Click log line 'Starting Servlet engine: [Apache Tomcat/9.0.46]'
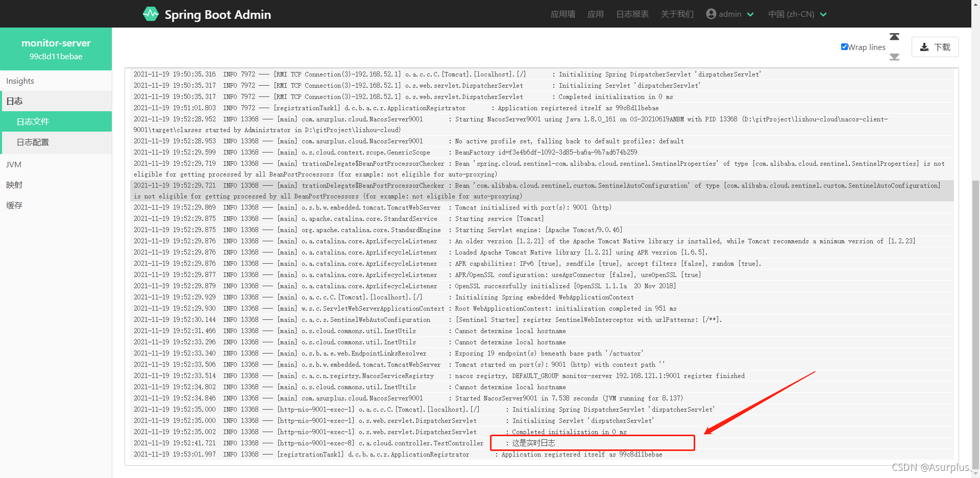This screenshot has width=980, height=478. [x=542, y=230]
